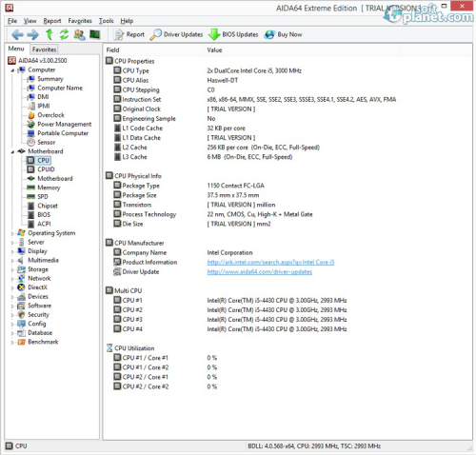Click the CPU Utilization hourglass icon
Screen dimensions: 476x455
(x=109, y=348)
